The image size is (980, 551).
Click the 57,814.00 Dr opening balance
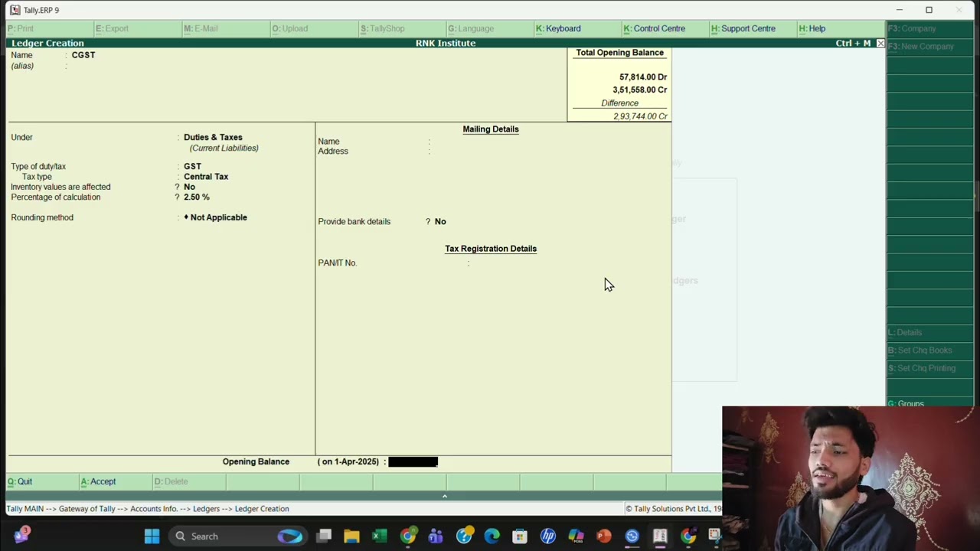tap(643, 77)
